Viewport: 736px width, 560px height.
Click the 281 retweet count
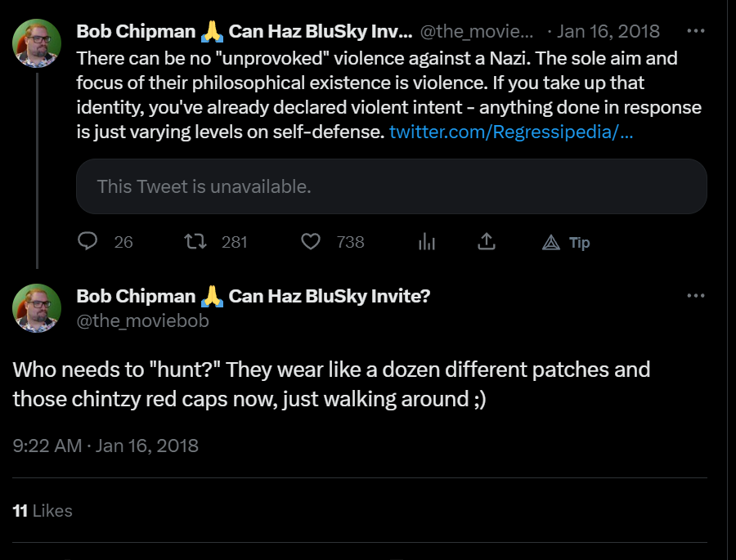235,242
